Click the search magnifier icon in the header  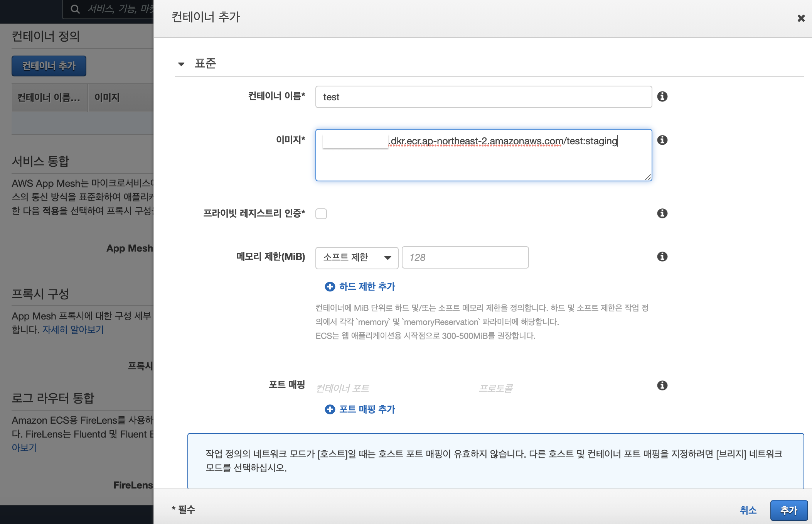point(75,9)
